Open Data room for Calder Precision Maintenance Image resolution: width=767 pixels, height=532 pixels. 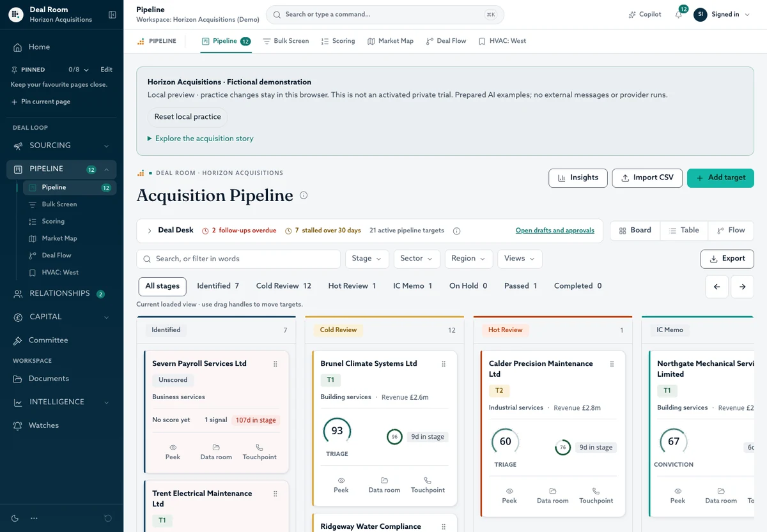[x=552, y=496]
